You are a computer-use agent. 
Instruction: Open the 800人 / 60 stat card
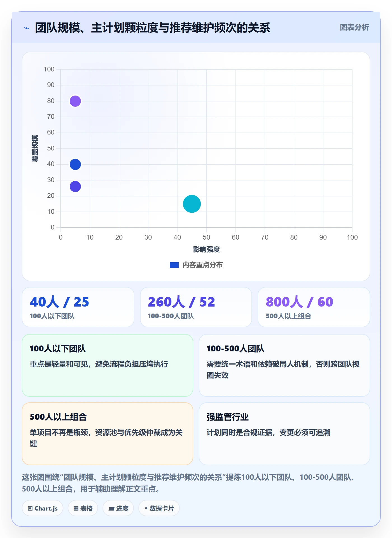click(x=314, y=307)
